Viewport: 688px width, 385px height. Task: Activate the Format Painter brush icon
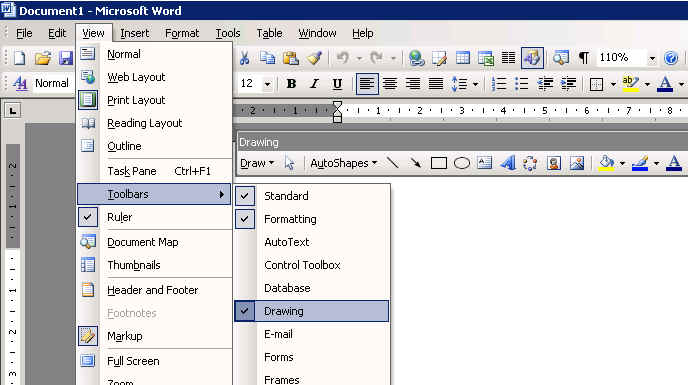(x=314, y=58)
